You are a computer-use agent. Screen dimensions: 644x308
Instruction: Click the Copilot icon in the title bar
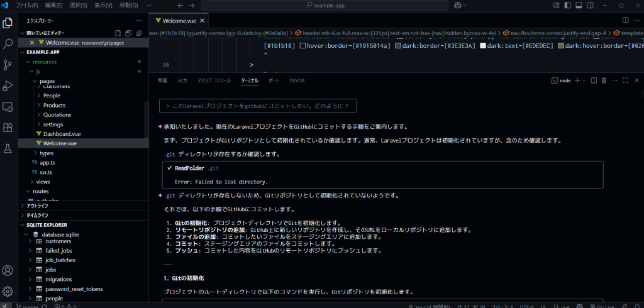point(458,5)
